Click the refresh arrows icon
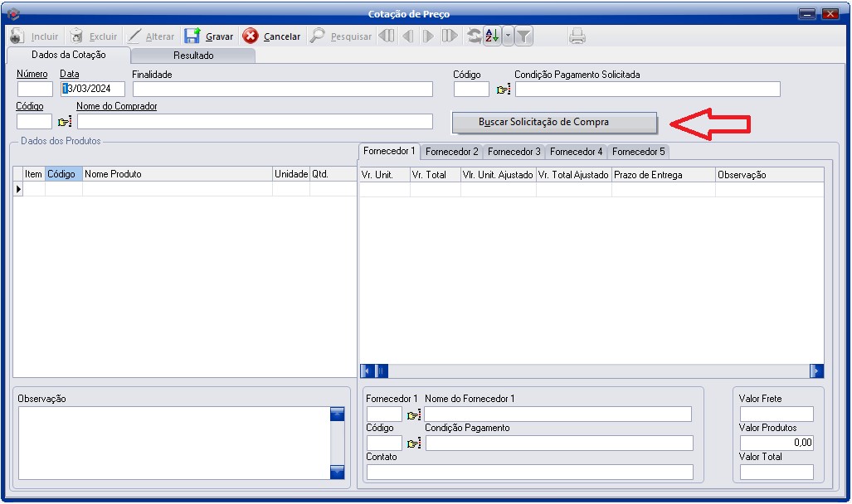Viewport: 852px width, 504px height. pos(474,36)
